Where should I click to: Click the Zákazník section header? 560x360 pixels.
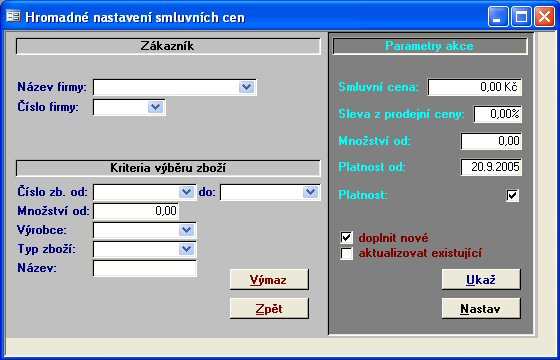168,46
